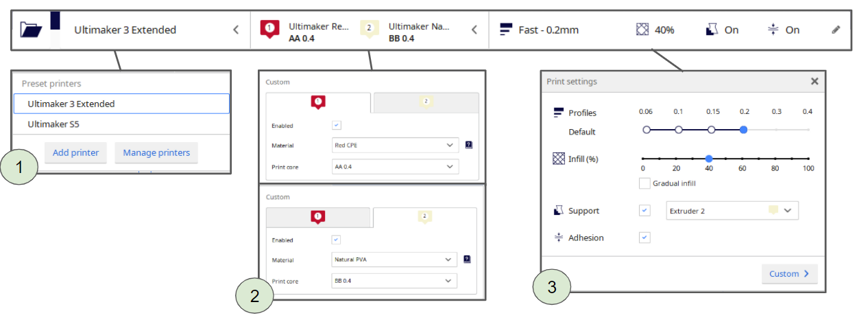
Task: Click the extruder 2 icon beside Ultimaker Na...
Action: coord(369,29)
